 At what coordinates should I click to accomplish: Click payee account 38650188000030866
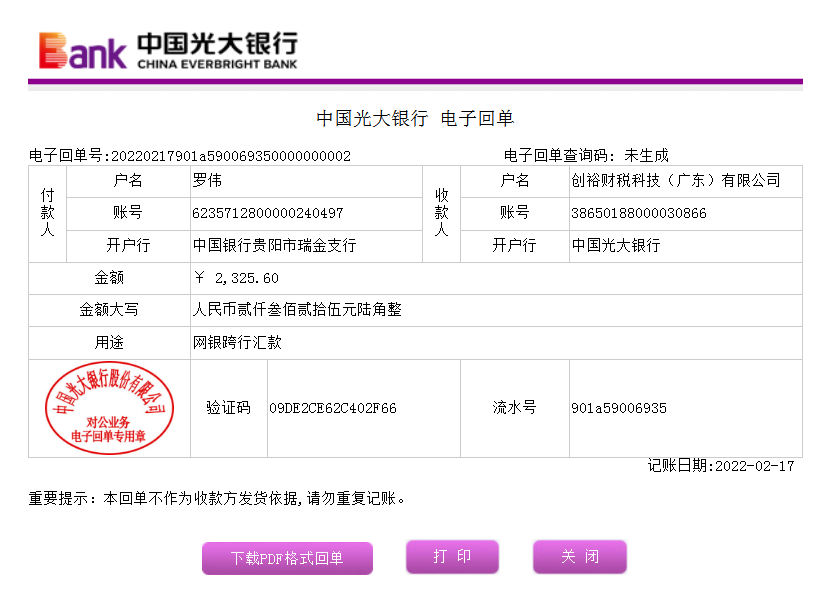pyautogui.click(x=639, y=213)
